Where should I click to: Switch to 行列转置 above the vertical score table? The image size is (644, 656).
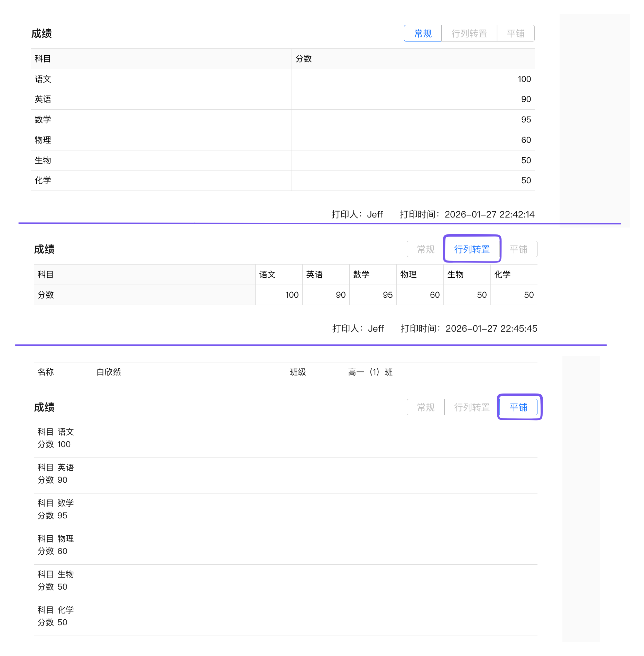click(469, 34)
